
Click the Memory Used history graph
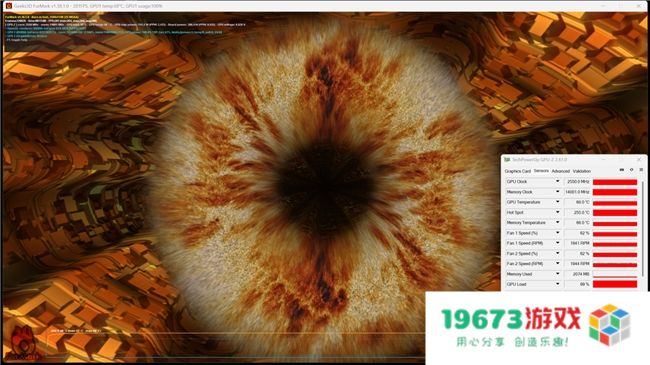point(615,274)
